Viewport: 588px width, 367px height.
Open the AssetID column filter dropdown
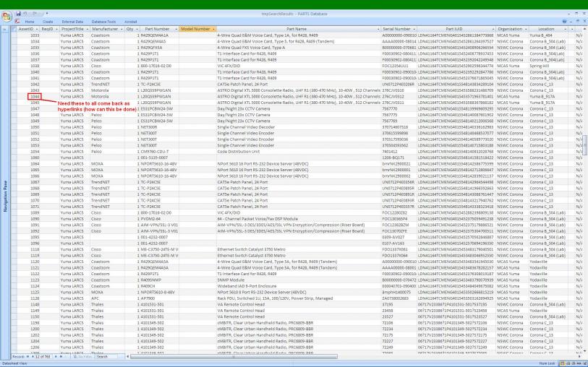tap(37, 29)
